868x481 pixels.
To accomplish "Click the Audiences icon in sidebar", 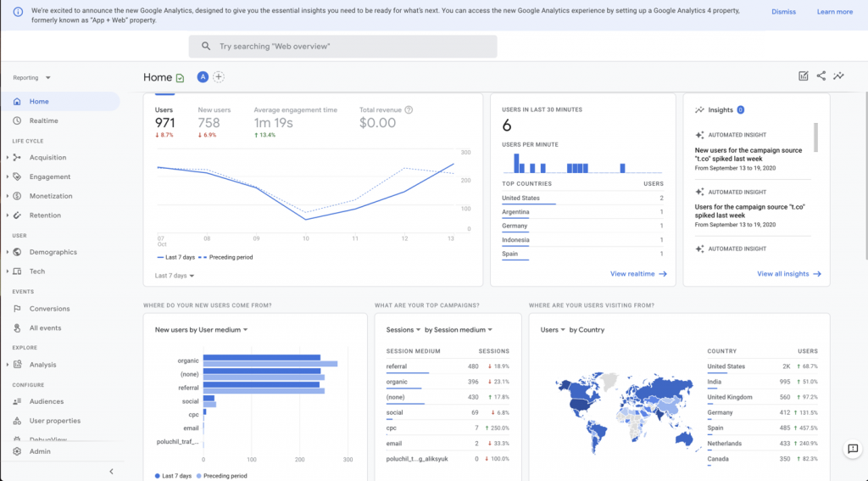I will [17, 401].
